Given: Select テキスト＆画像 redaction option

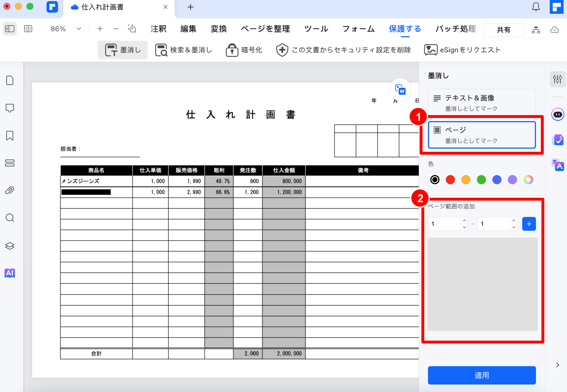Looking at the screenshot, I should point(482,103).
